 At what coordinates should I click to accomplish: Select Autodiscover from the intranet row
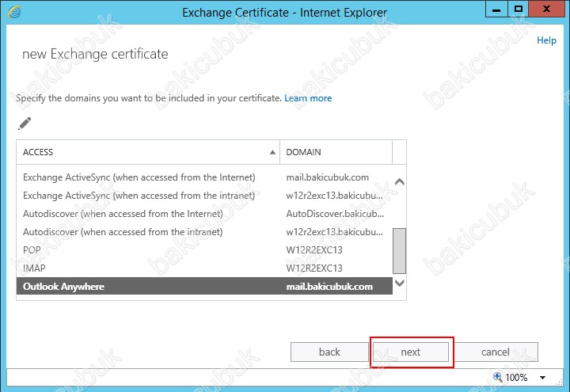pyautogui.click(x=204, y=232)
